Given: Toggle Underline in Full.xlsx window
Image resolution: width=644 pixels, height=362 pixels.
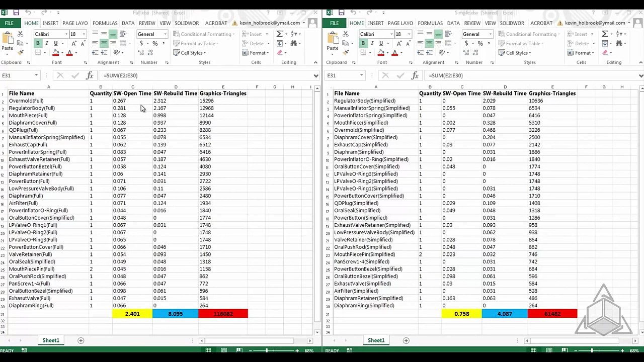Looking at the screenshot, I should (x=55, y=44).
